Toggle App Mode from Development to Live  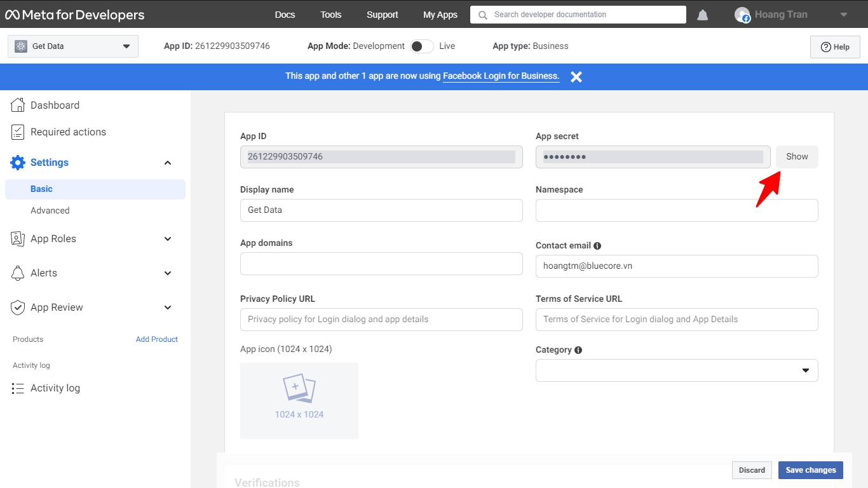(x=422, y=46)
